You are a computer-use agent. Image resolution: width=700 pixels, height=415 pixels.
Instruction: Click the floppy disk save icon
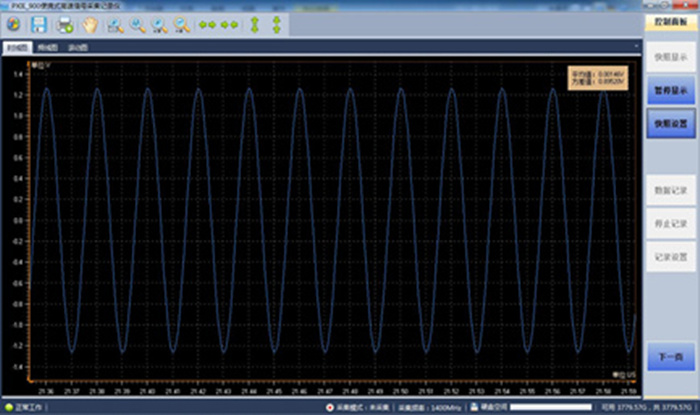pos(39,24)
